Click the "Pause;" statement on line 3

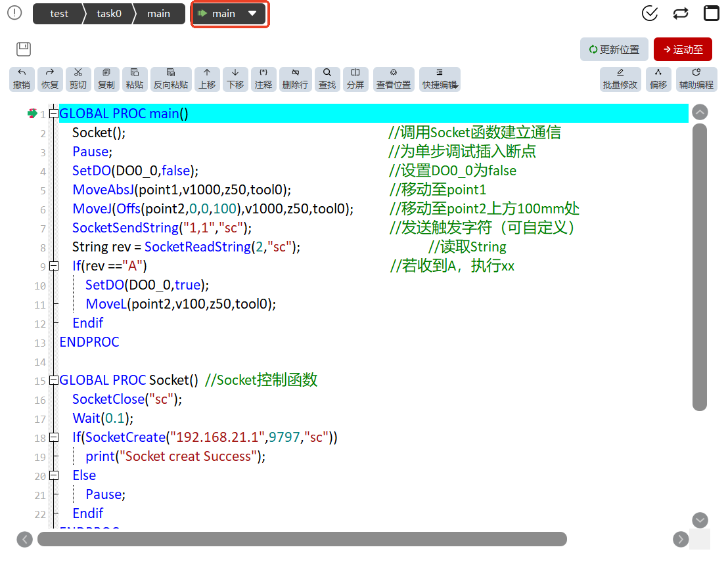(92, 152)
